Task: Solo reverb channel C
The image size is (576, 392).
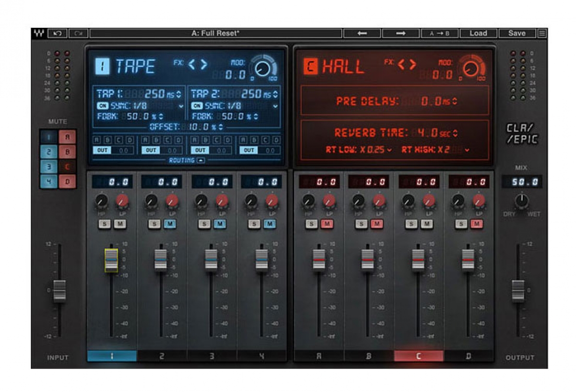Action: tap(412, 224)
